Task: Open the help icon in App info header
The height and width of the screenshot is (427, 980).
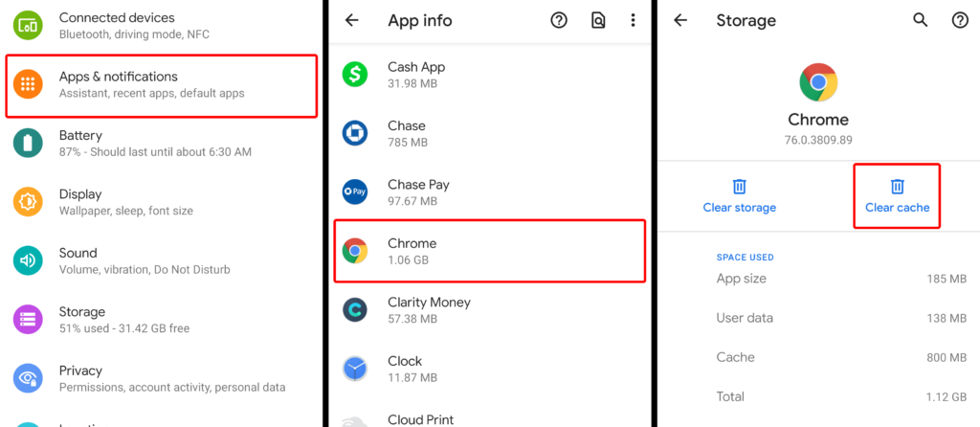Action: [558, 20]
